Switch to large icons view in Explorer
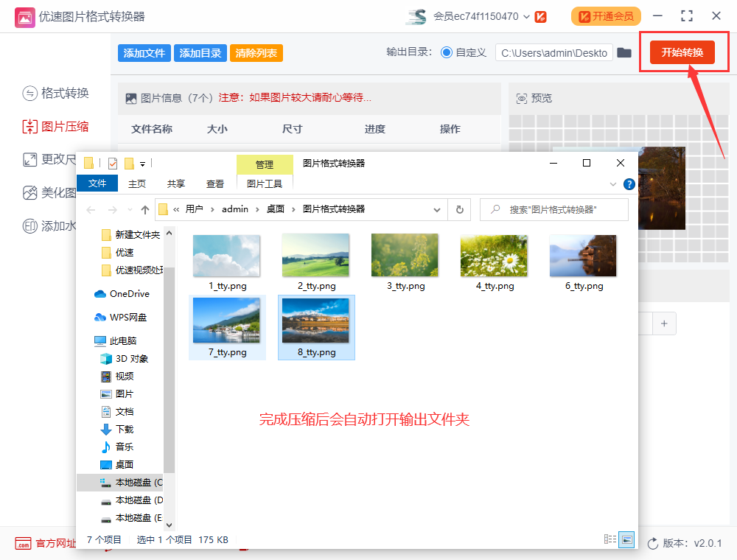 [x=627, y=539]
